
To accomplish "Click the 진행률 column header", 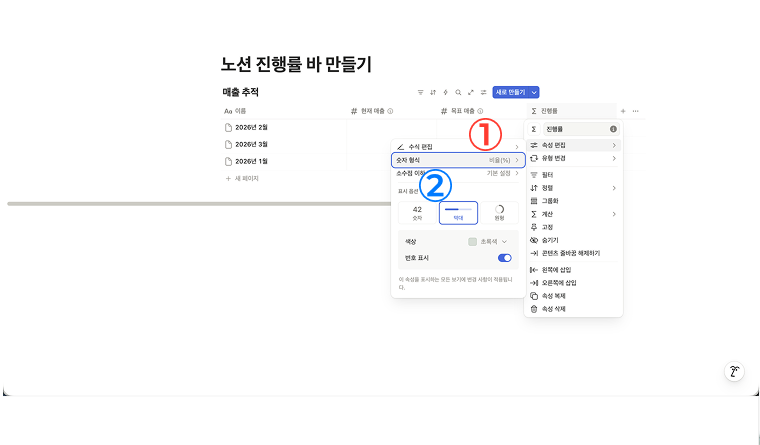I will point(571,111).
